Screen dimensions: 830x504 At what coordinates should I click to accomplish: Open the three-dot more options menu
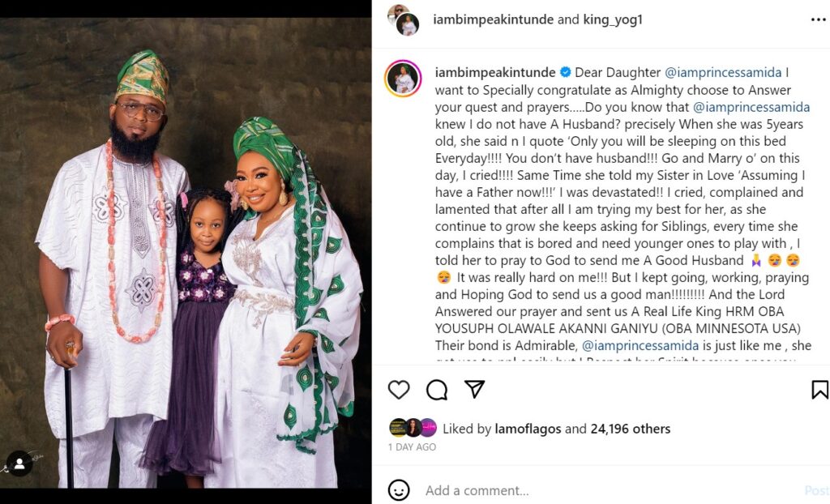pos(819,20)
